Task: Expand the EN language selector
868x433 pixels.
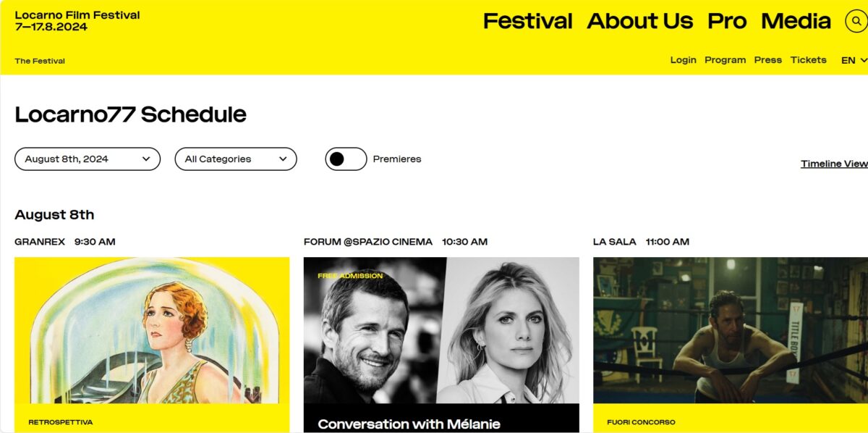Action: tap(854, 60)
